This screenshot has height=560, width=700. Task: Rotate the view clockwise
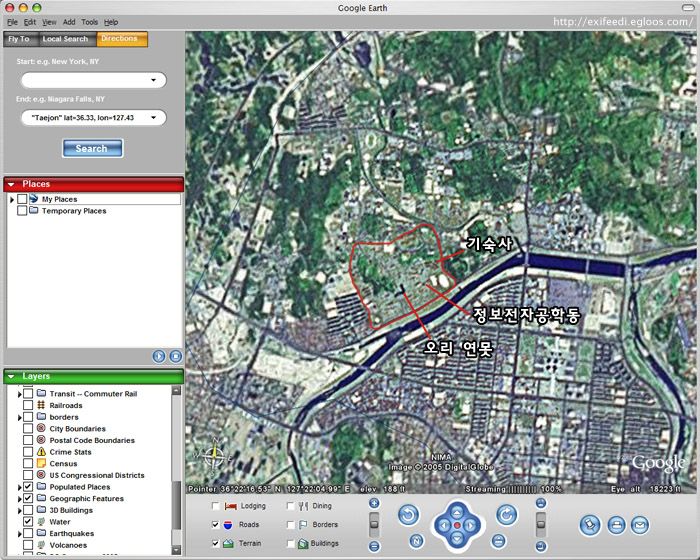pyautogui.click(x=506, y=515)
